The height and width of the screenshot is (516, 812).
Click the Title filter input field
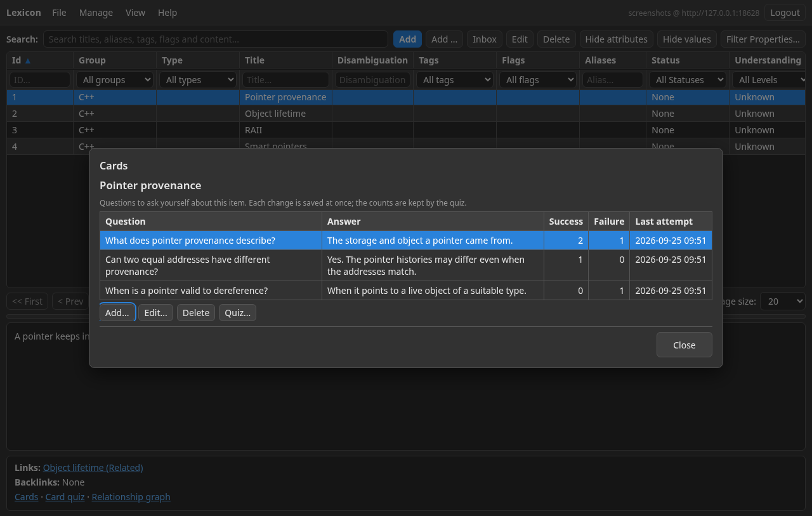(x=285, y=80)
